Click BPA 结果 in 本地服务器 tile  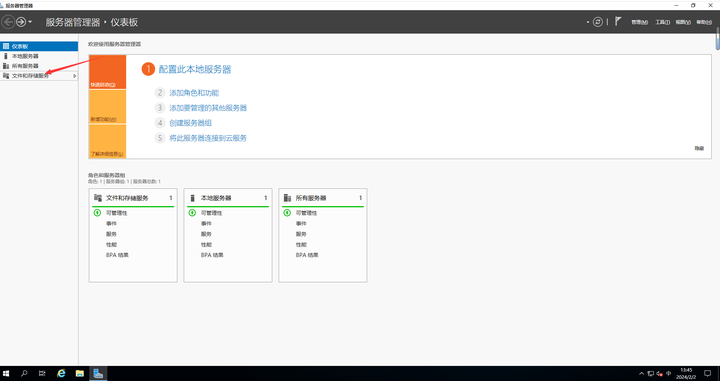click(x=212, y=255)
